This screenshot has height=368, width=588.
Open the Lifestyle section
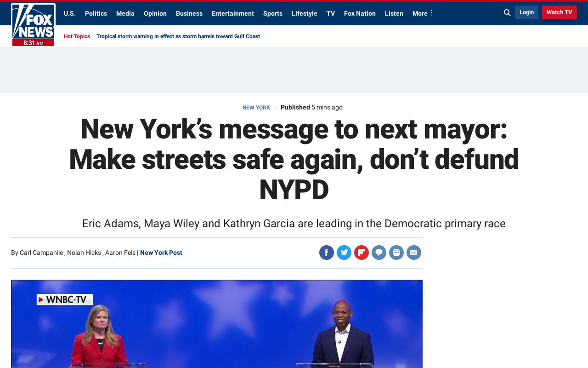tap(305, 13)
